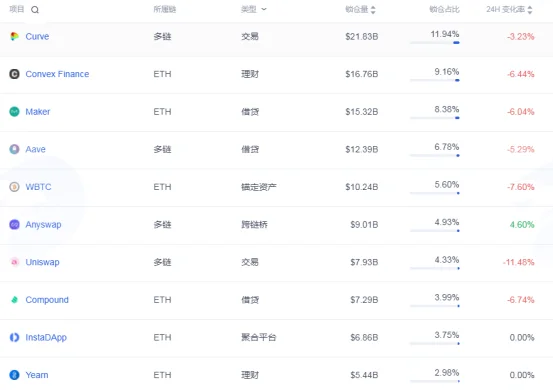Click the Maker green logo icon

[14, 112]
